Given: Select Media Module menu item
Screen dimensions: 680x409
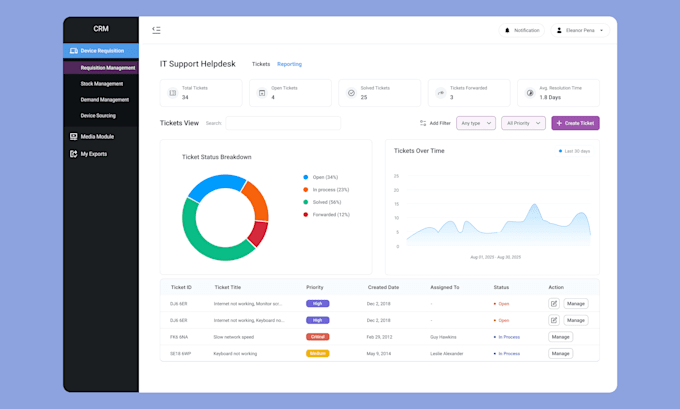Looking at the screenshot, I should pyautogui.click(x=97, y=137).
